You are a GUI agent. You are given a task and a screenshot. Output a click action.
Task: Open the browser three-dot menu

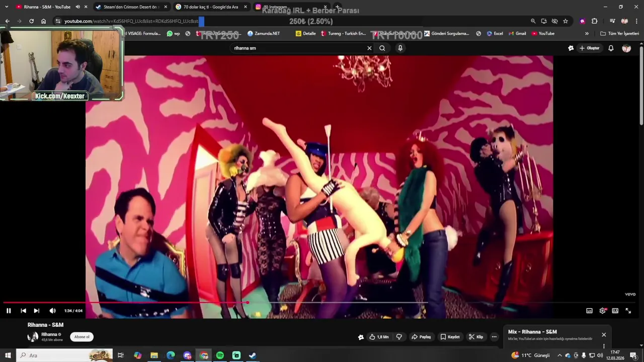637,21
